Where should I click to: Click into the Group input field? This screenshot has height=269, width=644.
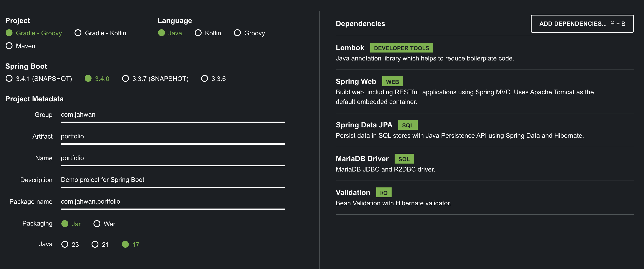173,115
